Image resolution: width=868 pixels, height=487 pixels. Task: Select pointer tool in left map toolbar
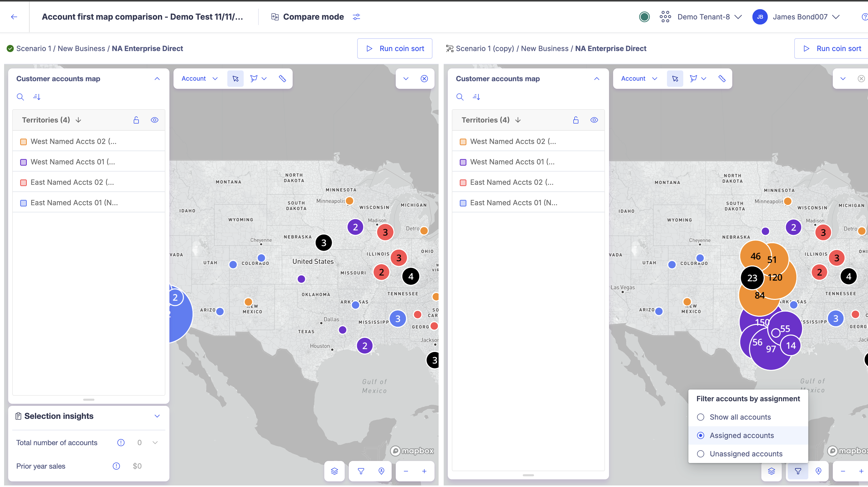tap(235, 79)
